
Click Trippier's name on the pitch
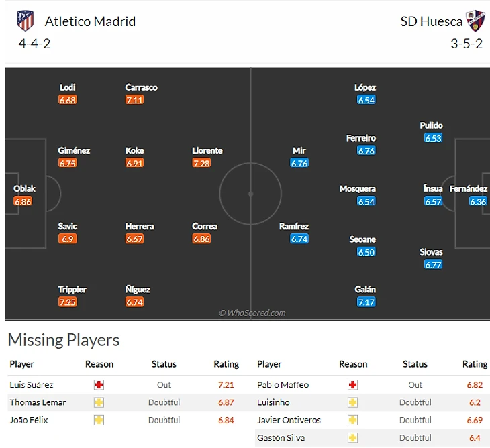tap(72, 290)
